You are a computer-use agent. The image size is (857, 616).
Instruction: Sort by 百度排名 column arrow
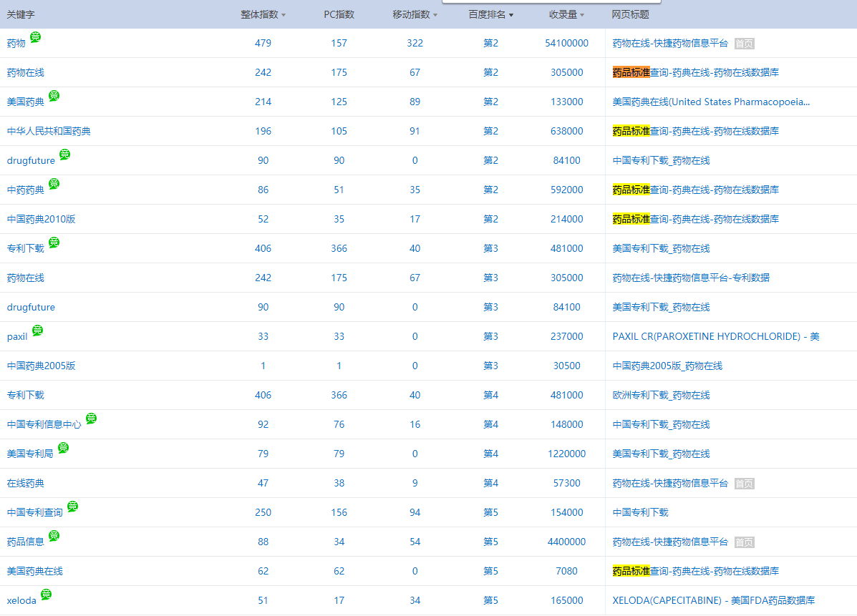511,15
